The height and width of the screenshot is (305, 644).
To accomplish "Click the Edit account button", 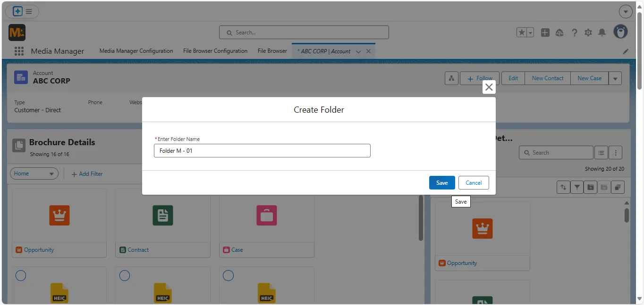I will coord(513,78).
